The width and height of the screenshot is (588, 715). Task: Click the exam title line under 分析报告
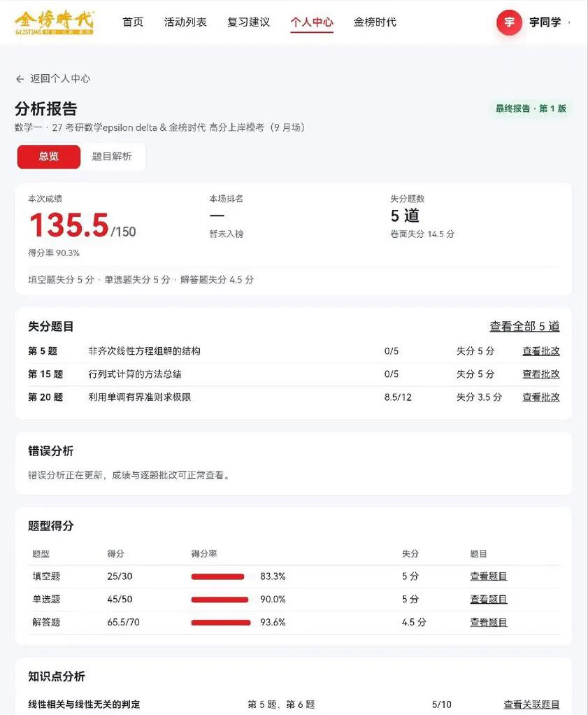(159, 127)
